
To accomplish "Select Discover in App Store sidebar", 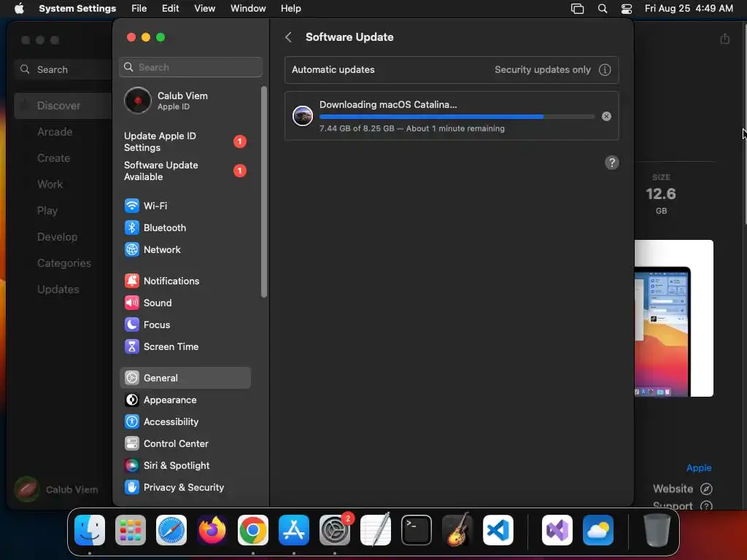I will [63, 106].
